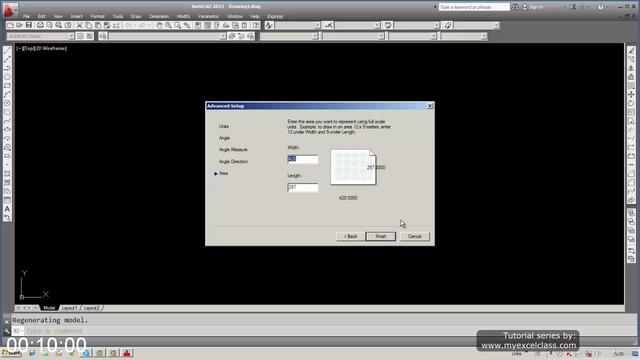Click the Width input field
The height and width of the screenshot is (360, 640).
click(x=302, y=159)
